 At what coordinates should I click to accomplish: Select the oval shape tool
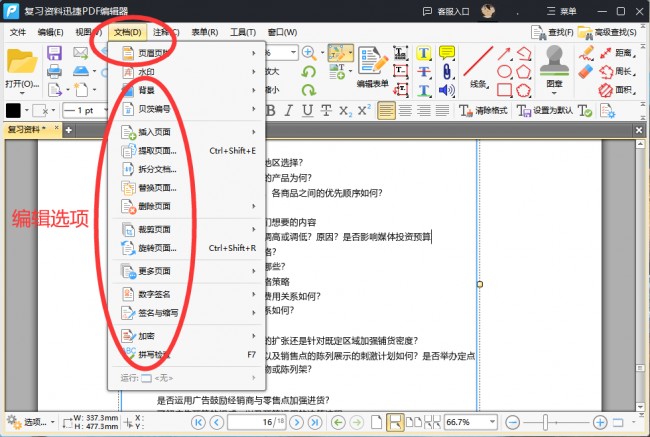click(504, 72)
